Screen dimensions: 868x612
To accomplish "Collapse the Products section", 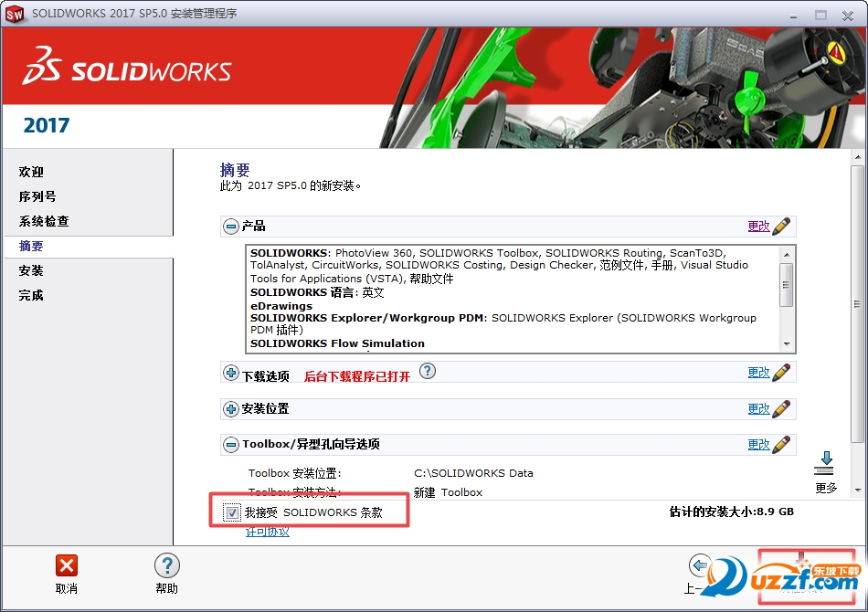I will (x=231, y=226).
